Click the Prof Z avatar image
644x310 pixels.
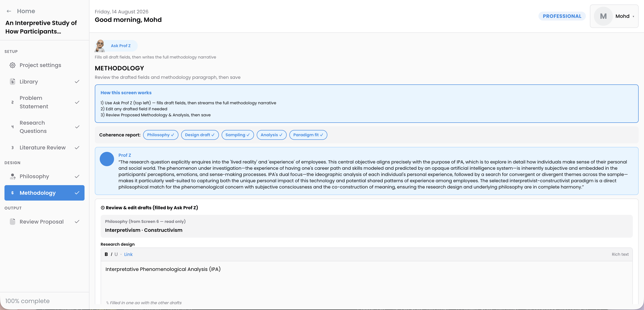pos(100,46)
